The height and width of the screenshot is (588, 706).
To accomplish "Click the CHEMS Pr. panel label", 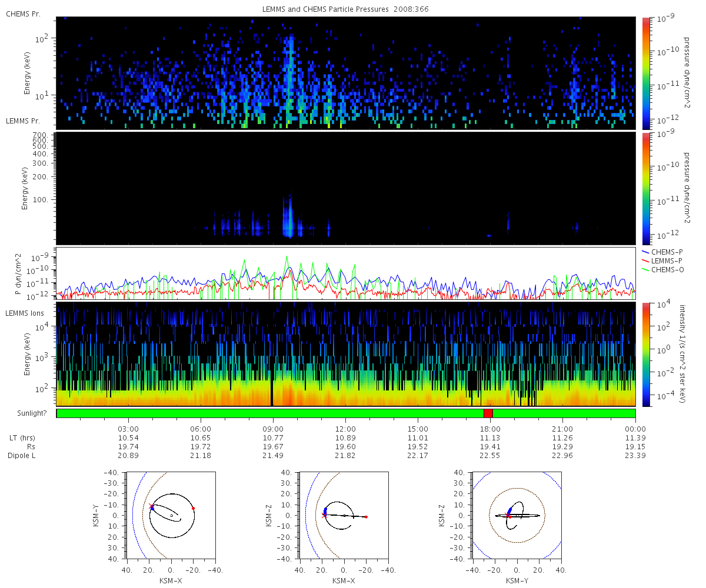I will [x=23, y=14].
